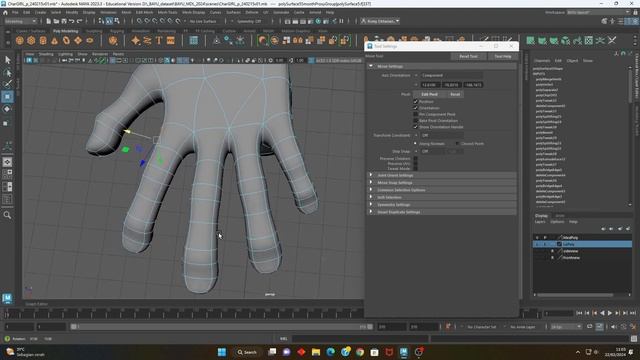Image resolution: width=640 pixels, height=360 pixels.
Task: Click the Reset Tool button
Action: pyautogui.click(x=468, y=56)
